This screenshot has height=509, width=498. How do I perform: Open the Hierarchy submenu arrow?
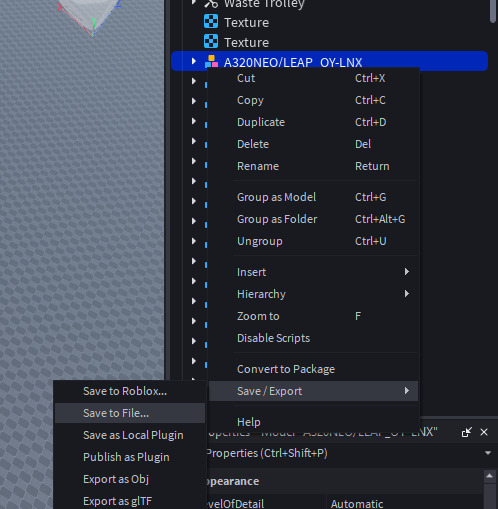tap(407, 294)
